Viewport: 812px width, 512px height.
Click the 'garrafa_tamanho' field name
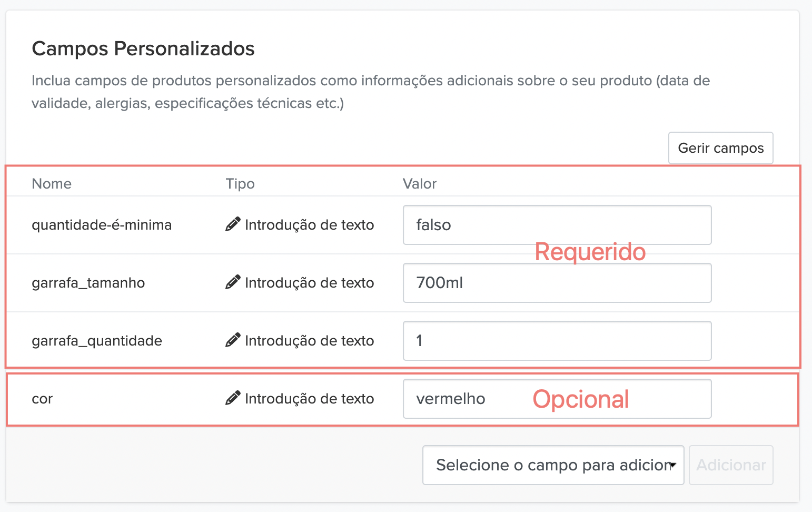88,283
